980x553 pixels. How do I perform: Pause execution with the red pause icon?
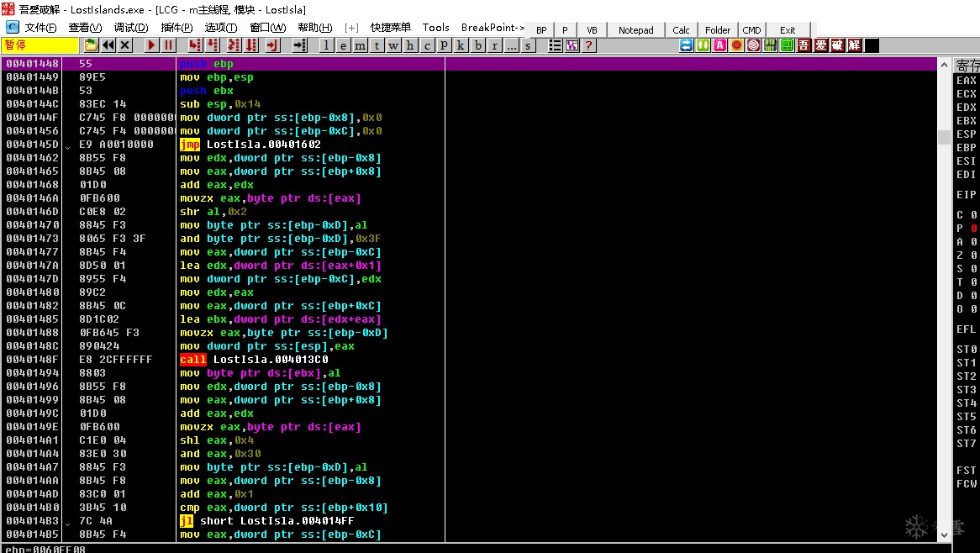pos(168,45)
